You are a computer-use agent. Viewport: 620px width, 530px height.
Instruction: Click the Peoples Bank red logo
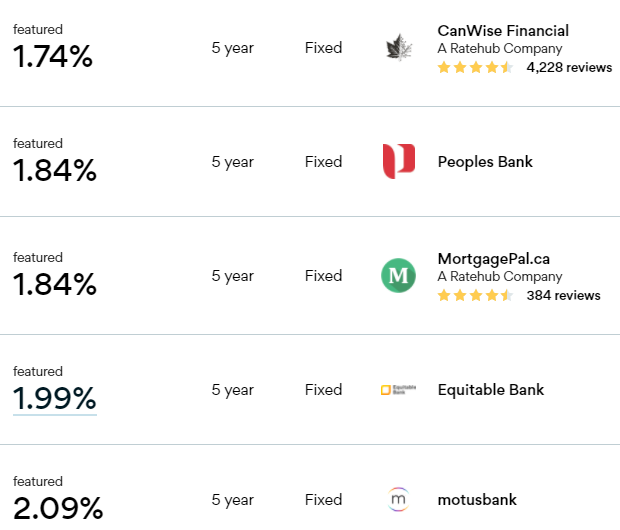[x=399, y=161]
